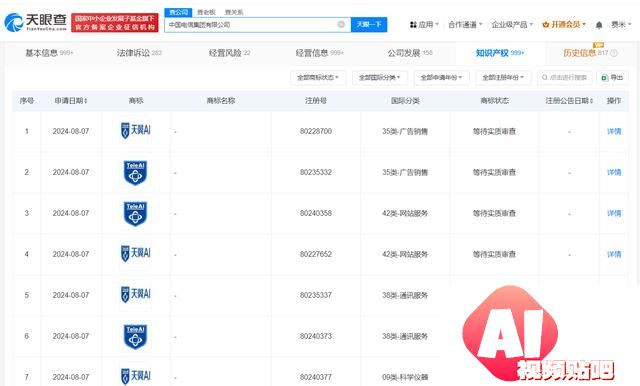
Task: Open the 合作通道 dropdown
Action: pyautogui.click(x=465, y=24)
